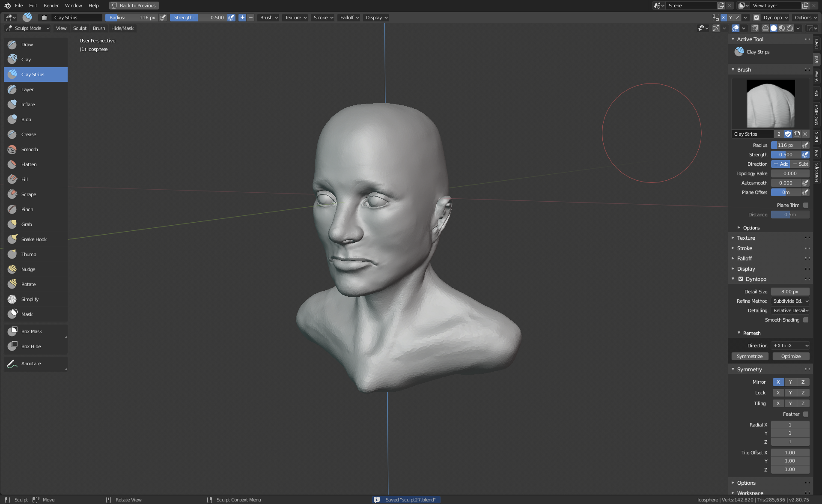
Task: Select the Snake Hook sculpt brush
Action: click(34, 239)
